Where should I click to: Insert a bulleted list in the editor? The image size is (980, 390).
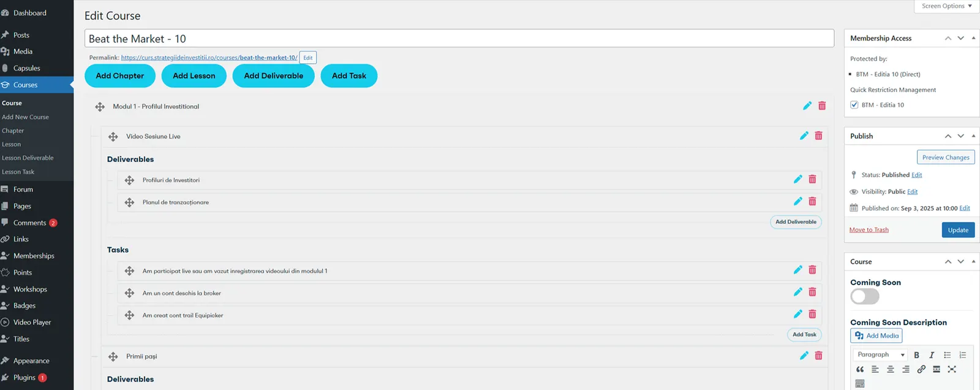[x=947, y=355]
